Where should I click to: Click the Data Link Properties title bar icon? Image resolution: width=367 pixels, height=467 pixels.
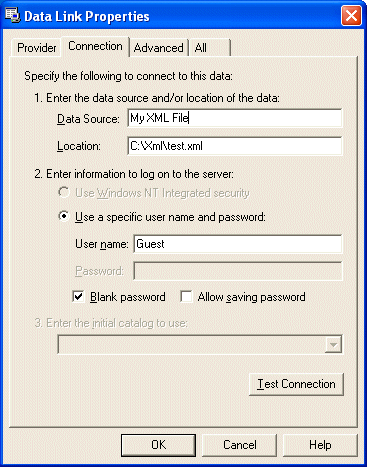coord(12,15)
